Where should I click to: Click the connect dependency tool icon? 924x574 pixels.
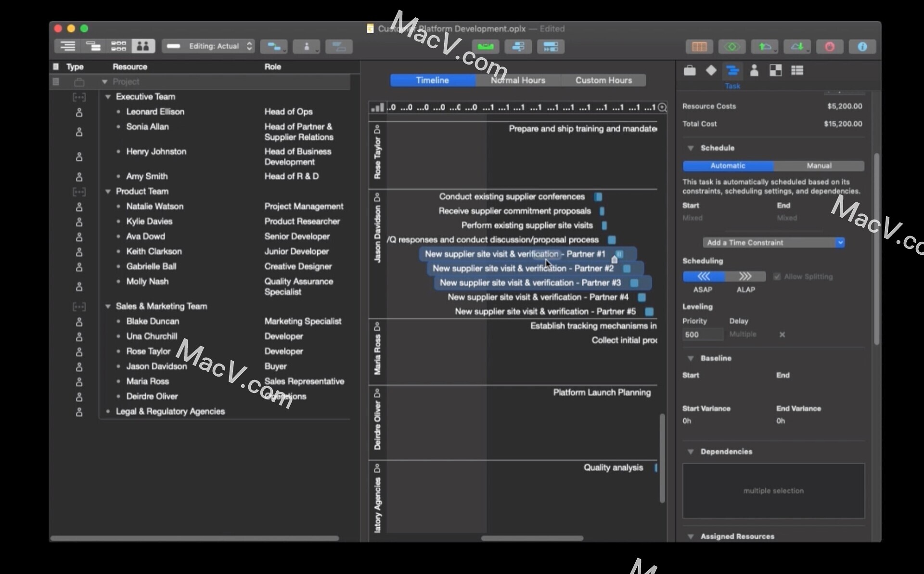coord(273,46)
